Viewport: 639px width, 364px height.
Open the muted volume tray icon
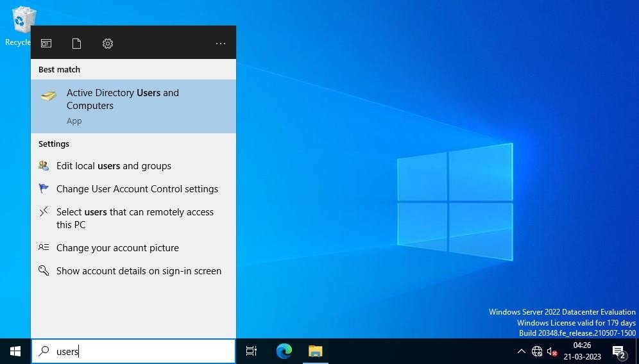click(x=552, y=351)
